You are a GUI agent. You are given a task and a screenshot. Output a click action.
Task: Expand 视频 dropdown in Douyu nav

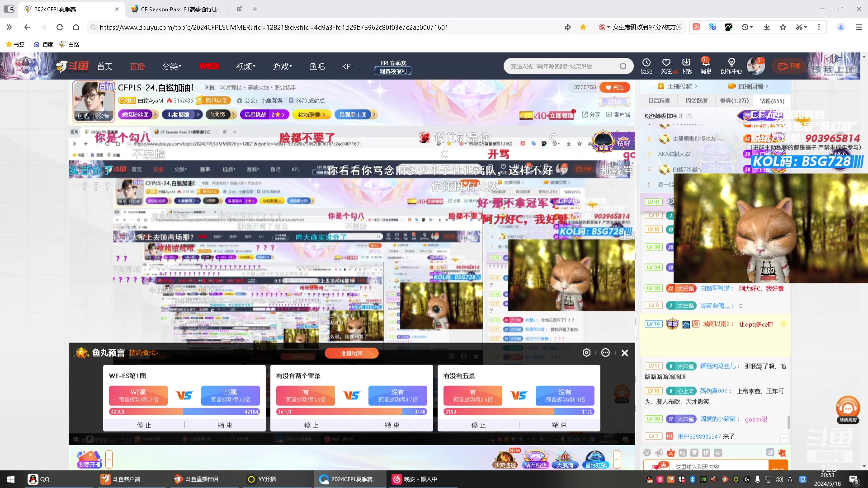(x=245, y=66)
